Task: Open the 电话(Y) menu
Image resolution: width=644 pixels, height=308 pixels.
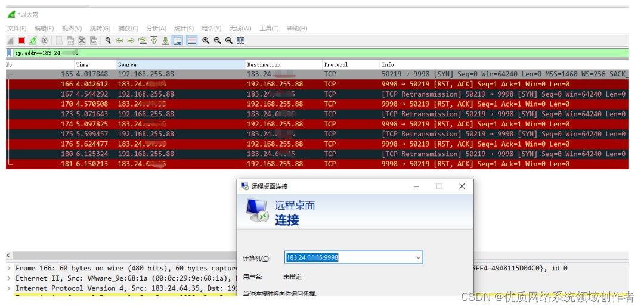Action: pyautogui.click(x=212, y=29)
